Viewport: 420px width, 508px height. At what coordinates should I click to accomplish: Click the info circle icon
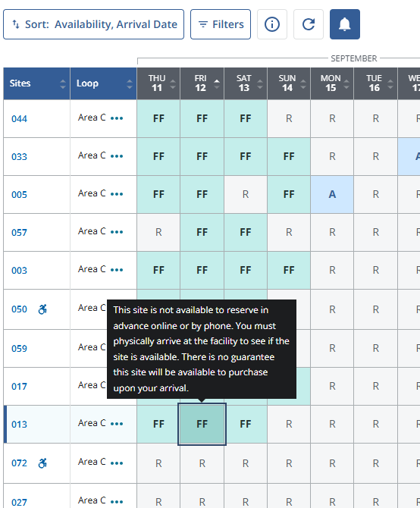[272, 24]
